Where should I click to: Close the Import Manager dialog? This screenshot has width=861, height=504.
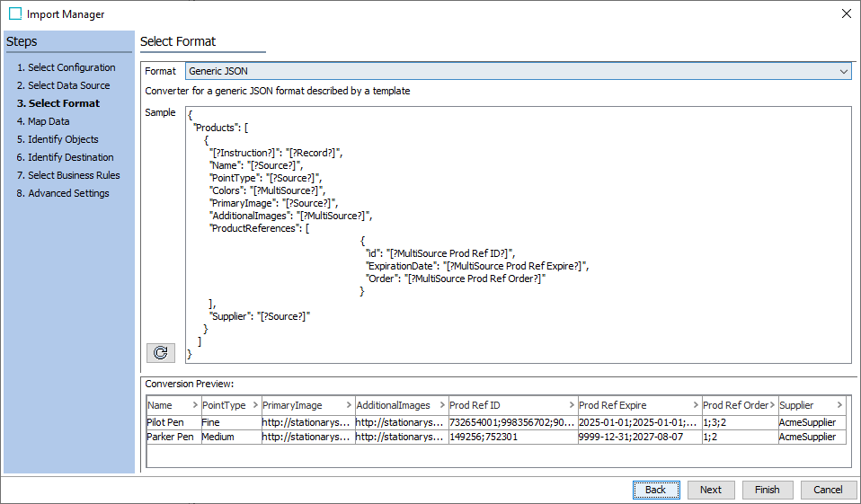pos(845,14)
